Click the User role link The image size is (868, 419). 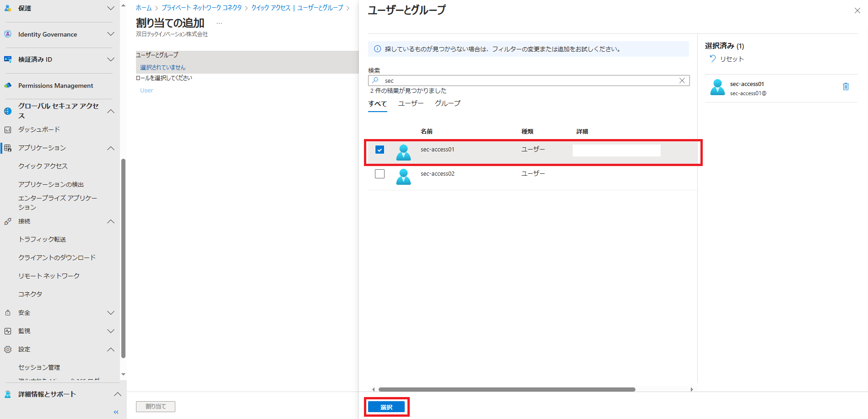tap(146, 91)
